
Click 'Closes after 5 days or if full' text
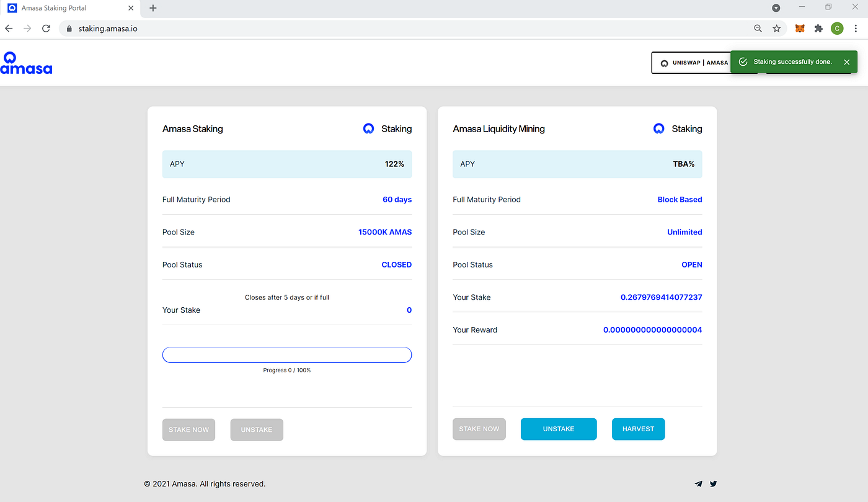pyautogui.click(x=287, y=297)
